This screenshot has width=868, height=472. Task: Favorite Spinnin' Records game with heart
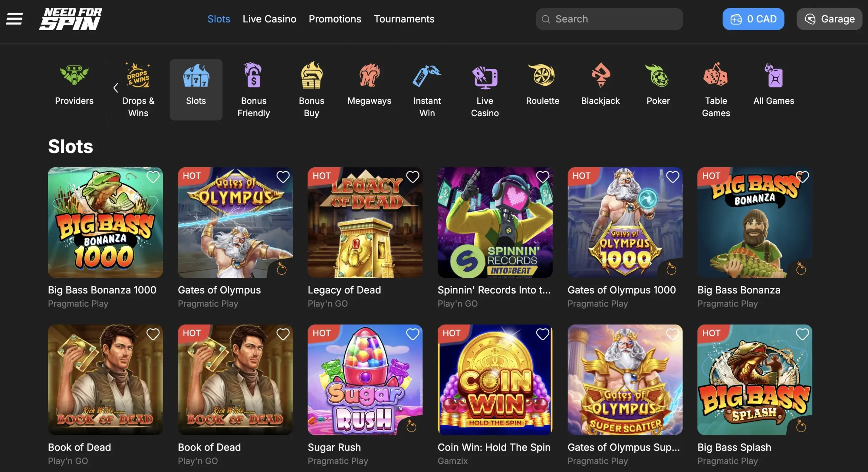[x=542, y=177]
